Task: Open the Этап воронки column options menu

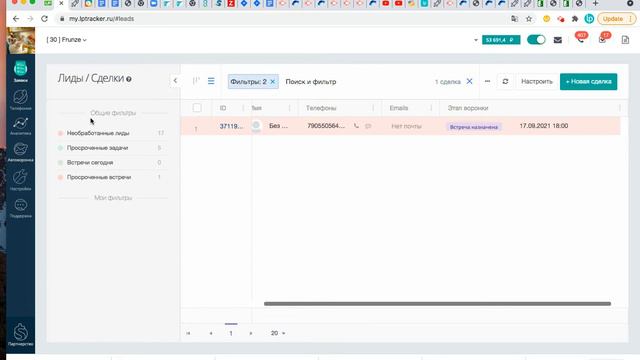Action: coord(620,108)
